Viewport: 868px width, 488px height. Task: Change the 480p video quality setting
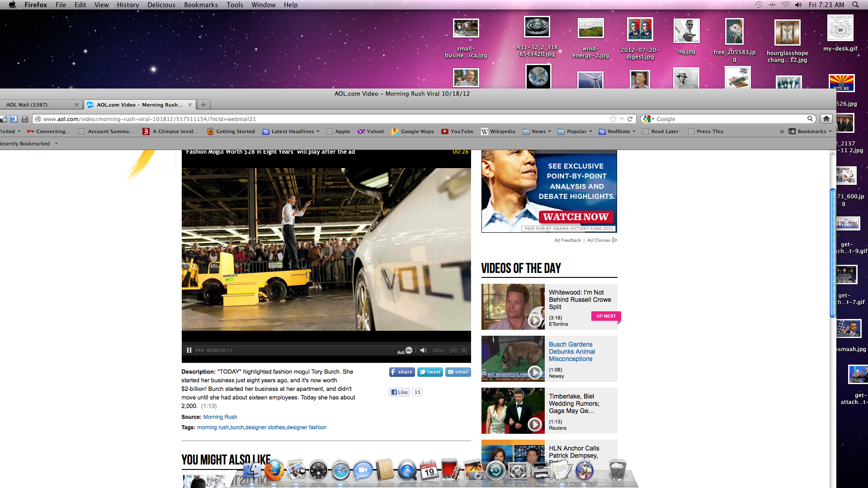438,350
